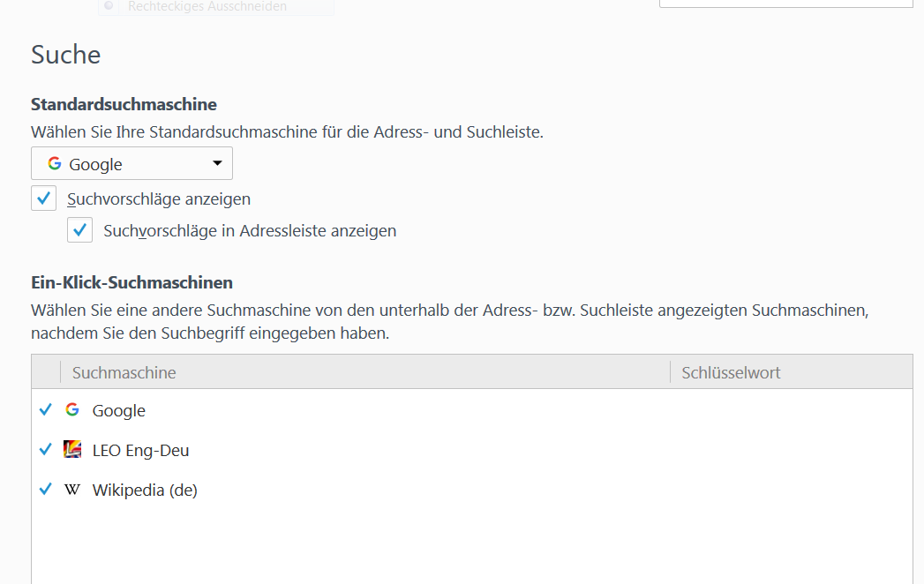The image size is (924, 584).
Task: Uncheck the Wikipedia (de) engine checkmark
Action: (x=46, y=490)
